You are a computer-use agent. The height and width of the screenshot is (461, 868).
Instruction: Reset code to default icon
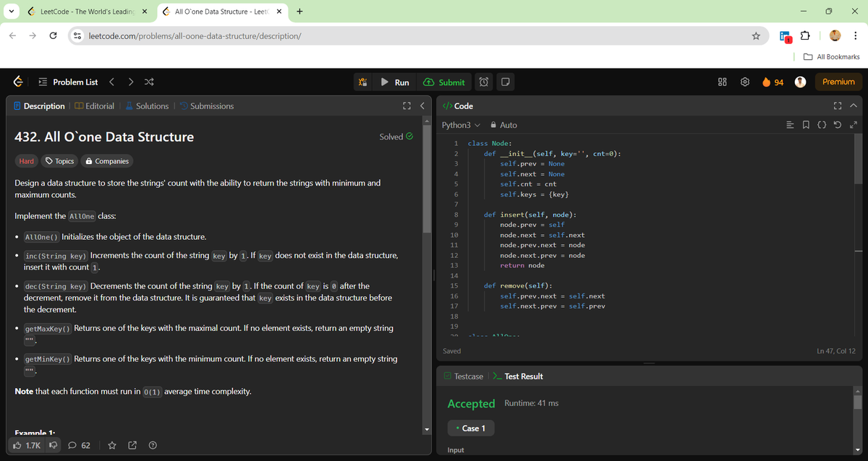coord(837,125)
